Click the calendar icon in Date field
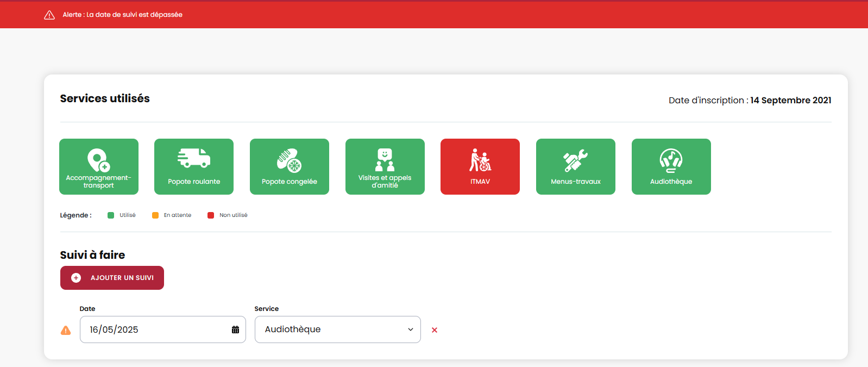Viewport: 868px width, 367px height. (235, 329)
